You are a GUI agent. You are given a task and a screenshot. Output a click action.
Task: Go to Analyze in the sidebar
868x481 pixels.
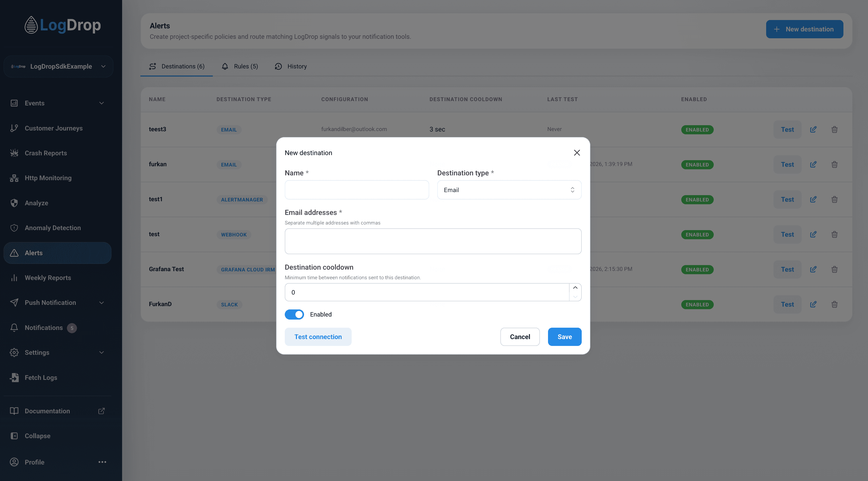coord(57,203)
